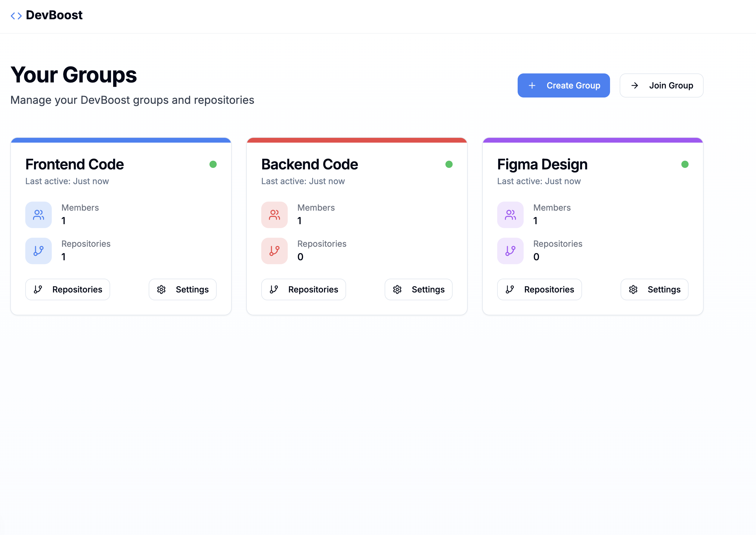Click the Figma Design active status dot
Image resolution: width=756 pixels, height=535 pixels.
[685, 164]
